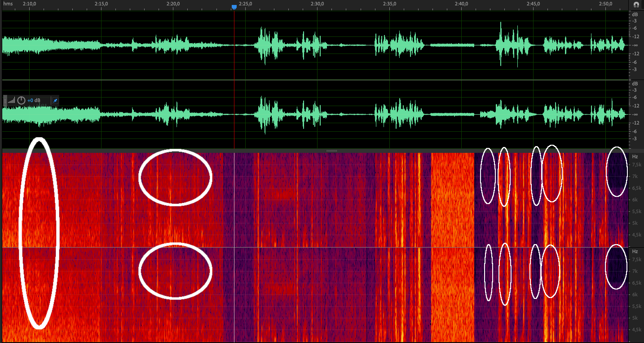Click the top channel dB scale label

coord(635,14)
